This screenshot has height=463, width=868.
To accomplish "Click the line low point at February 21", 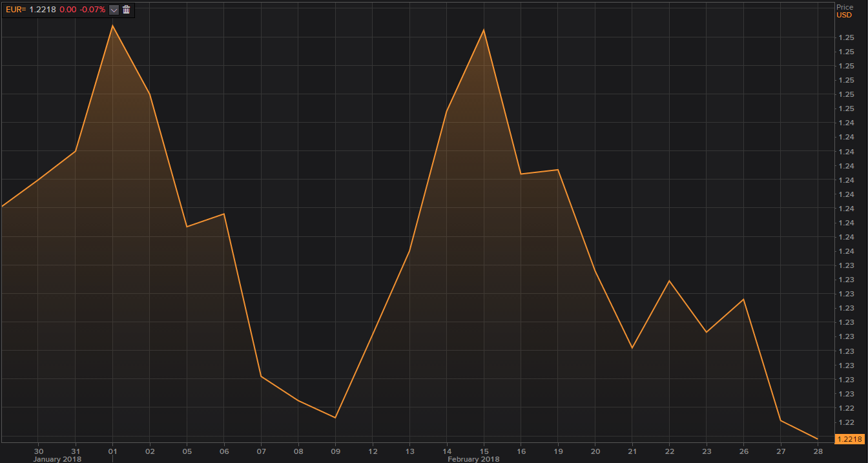I will (x=632, y=348).
